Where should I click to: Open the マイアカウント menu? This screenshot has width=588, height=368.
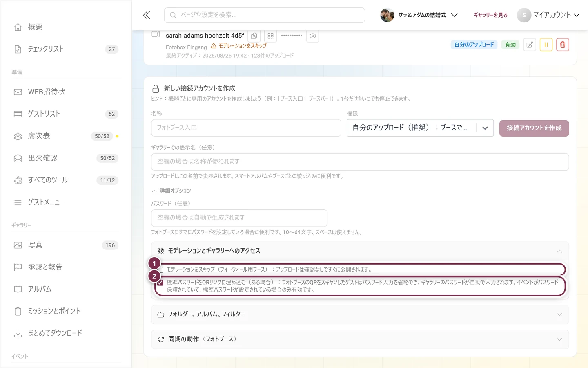coord(548,15)
